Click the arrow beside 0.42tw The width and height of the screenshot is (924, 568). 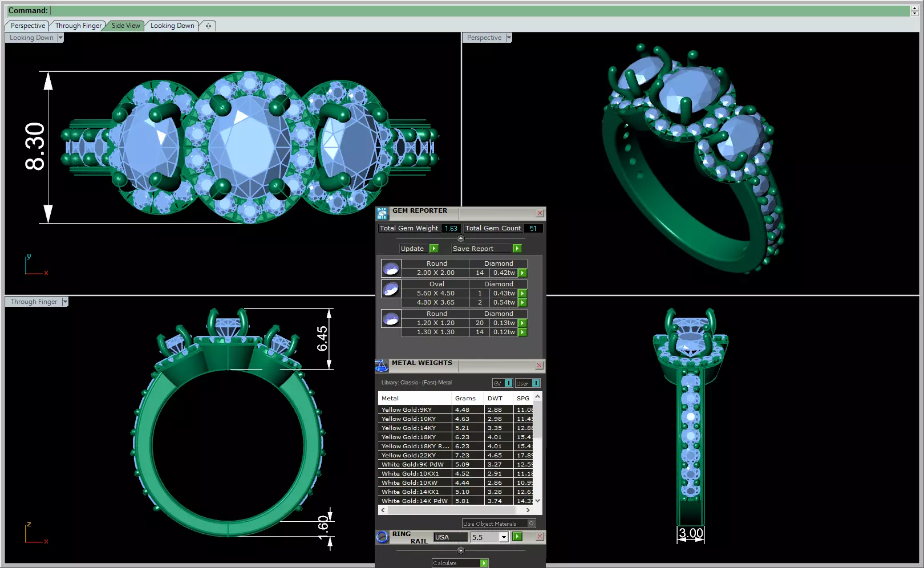click(x=522, y=273)
